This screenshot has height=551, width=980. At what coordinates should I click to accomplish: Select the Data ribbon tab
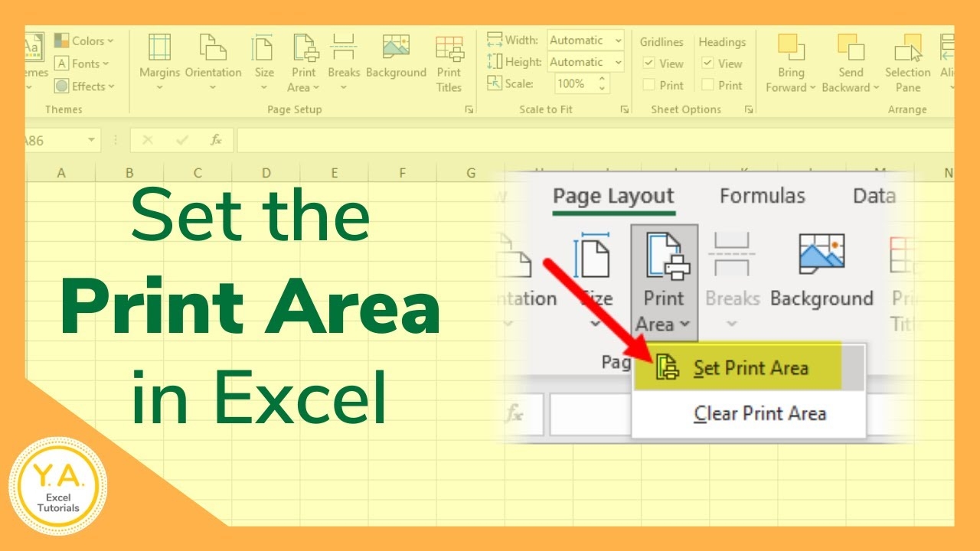875,196
